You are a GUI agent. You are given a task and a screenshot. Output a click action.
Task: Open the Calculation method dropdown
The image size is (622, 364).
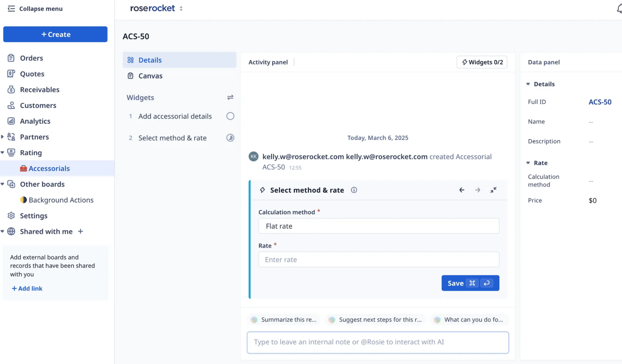coord(379,226)
